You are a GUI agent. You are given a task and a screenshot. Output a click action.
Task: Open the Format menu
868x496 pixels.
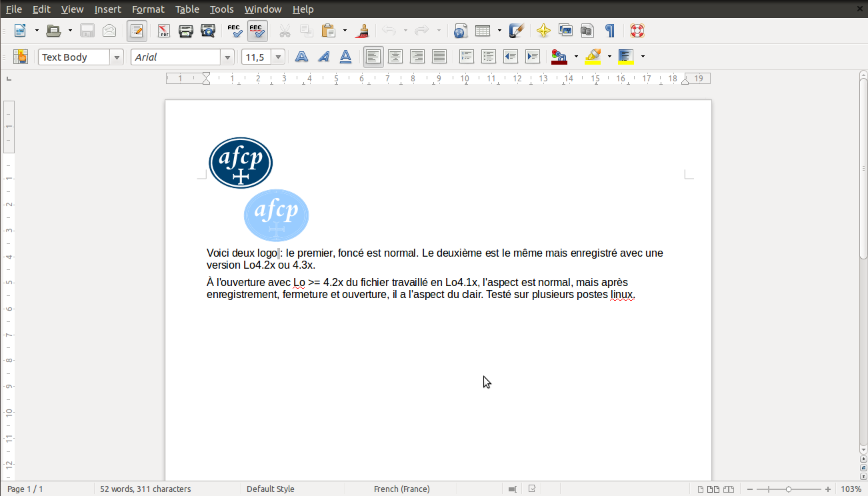[148, 9]
